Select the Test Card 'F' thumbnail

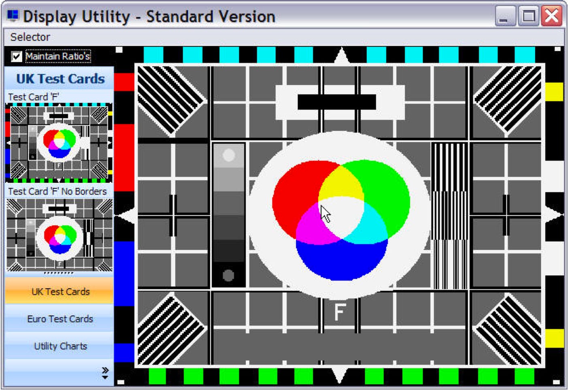pos(59,143)
